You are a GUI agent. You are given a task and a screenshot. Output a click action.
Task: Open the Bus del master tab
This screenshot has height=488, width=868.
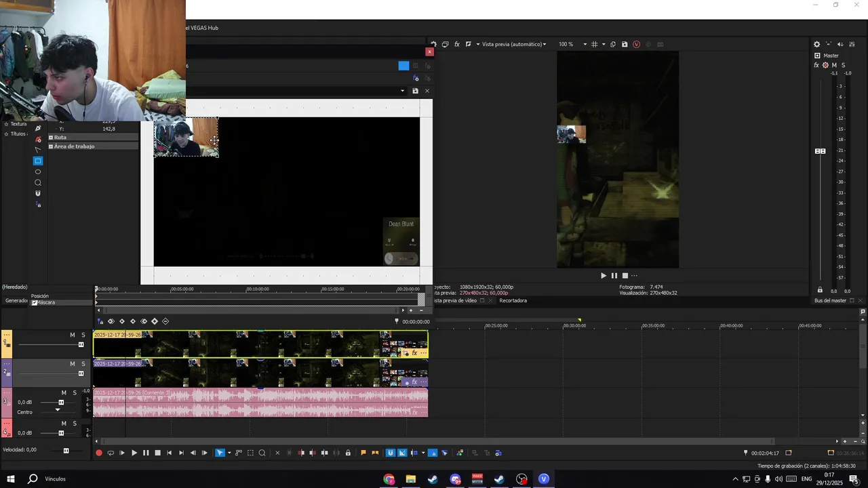point(830,300)
